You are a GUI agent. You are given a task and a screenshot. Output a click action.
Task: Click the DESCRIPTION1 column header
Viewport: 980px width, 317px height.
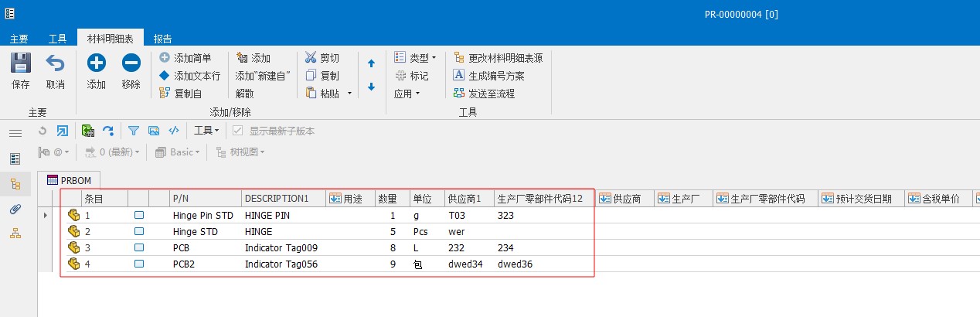pos(284,199)
